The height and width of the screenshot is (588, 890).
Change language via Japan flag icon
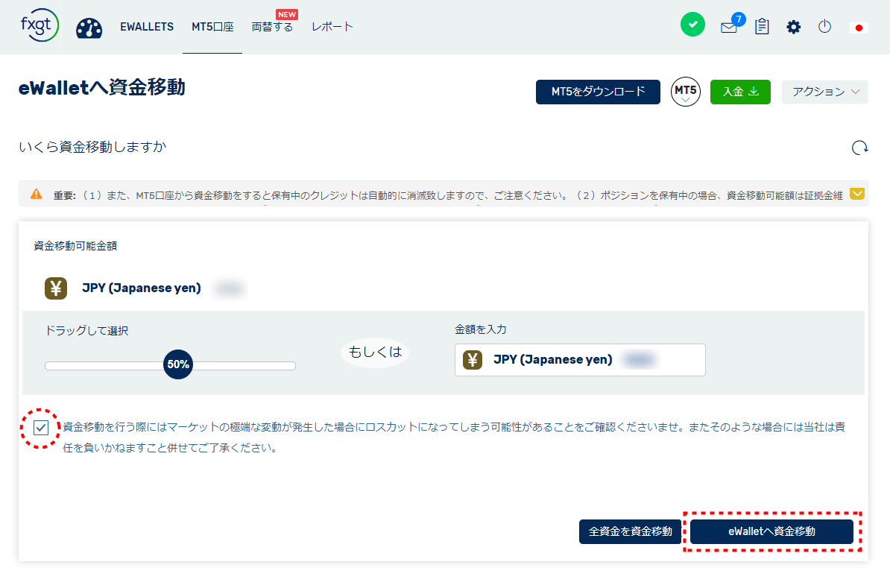tap(859, 28)
